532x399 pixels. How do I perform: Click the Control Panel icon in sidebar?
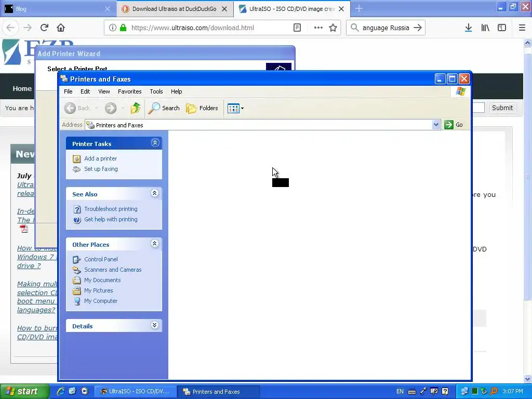77,260
